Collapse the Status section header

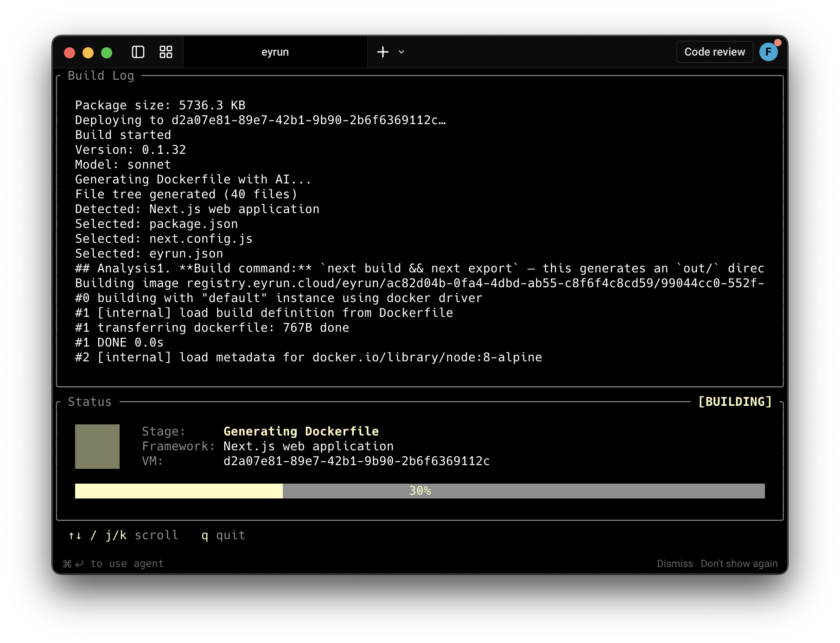coord(89,401)
